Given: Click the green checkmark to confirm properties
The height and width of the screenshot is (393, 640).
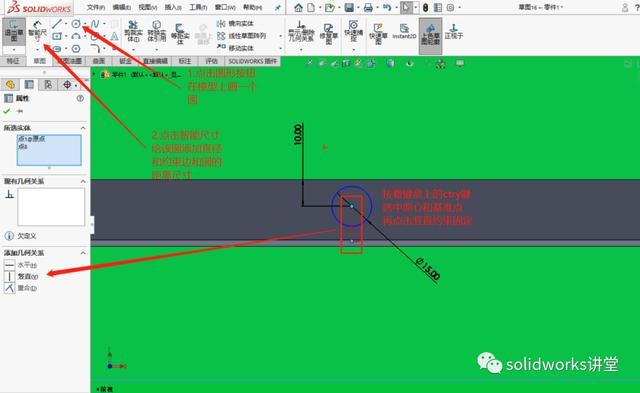Looking at the screenshot, I should tap(7, 111).
